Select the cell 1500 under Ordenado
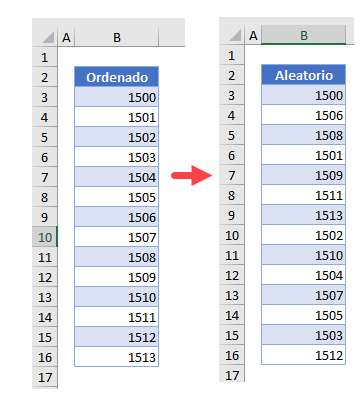363x412 pixels. point(117,97)
